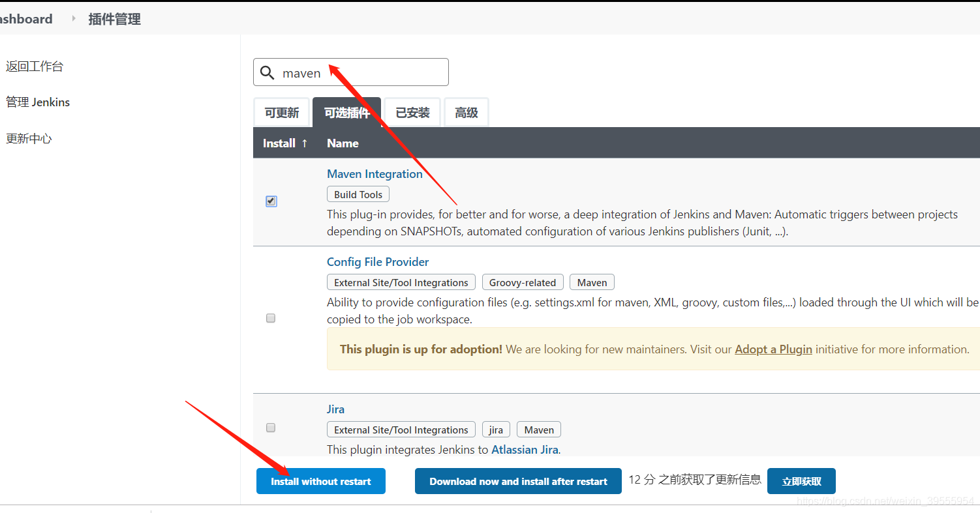Click the maven search input field
The width and height of the screenshot is (980, 513).
pyautogui.click(x=351, y=72)
